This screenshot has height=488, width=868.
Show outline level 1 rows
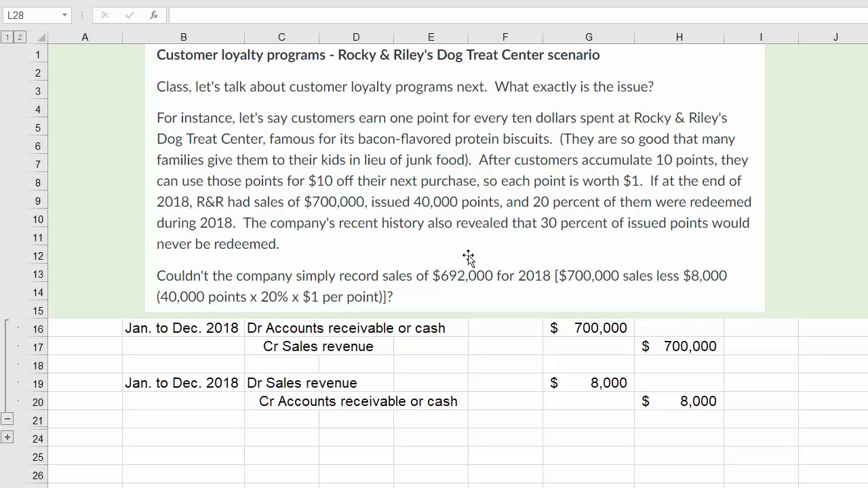[x=7, y=37]
